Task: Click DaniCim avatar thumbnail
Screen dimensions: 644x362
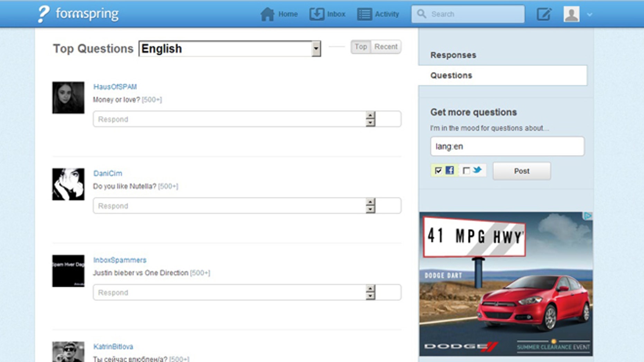Action: [68, 184]
